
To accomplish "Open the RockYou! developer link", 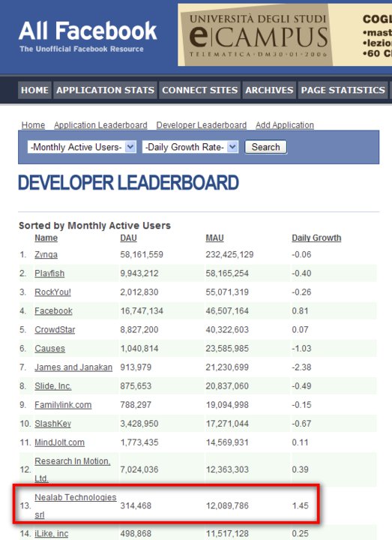I will pos(52,292).
